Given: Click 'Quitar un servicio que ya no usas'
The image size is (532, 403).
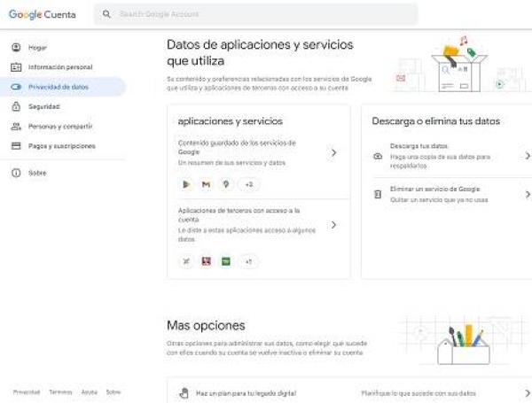Looking at the screenshot, I should [x=439, y=200].
